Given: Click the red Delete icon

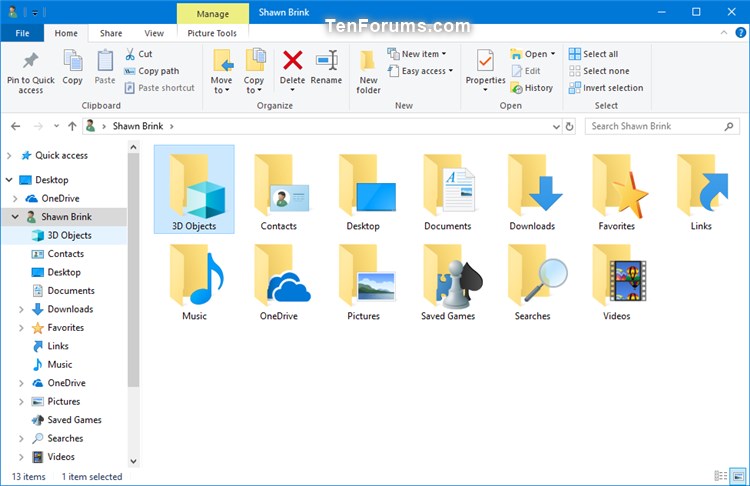Looking at the screenshot, I should (x=292, y=60).
